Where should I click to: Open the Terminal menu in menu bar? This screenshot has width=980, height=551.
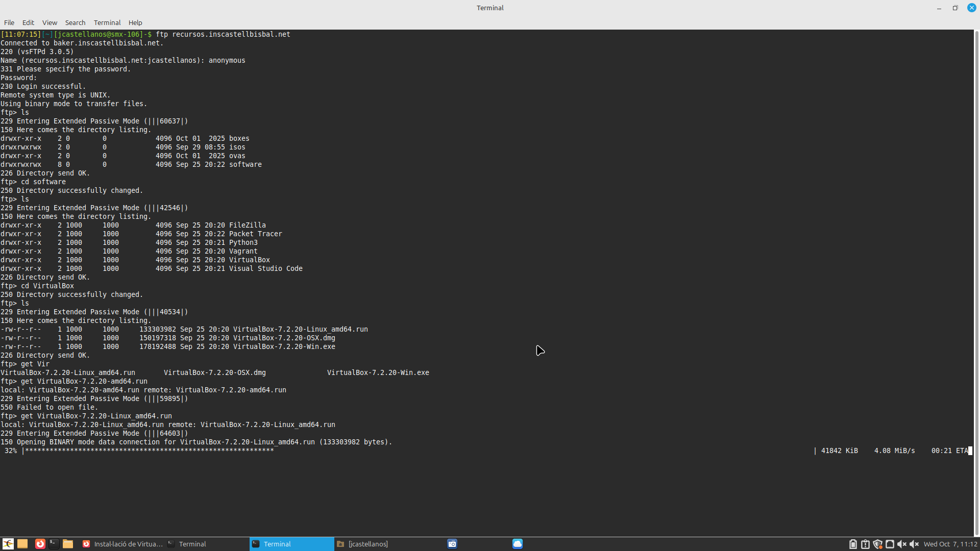pyautogui.click(x=107, y=22)
